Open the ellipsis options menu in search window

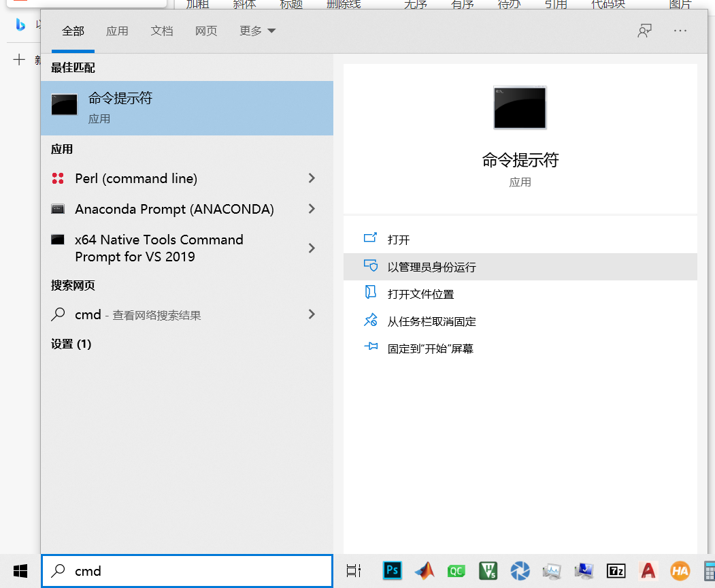[x=680, y=30]
